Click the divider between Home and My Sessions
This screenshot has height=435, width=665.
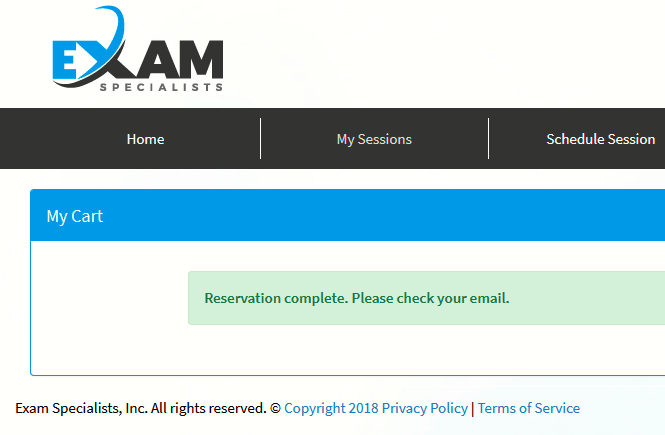260,139
